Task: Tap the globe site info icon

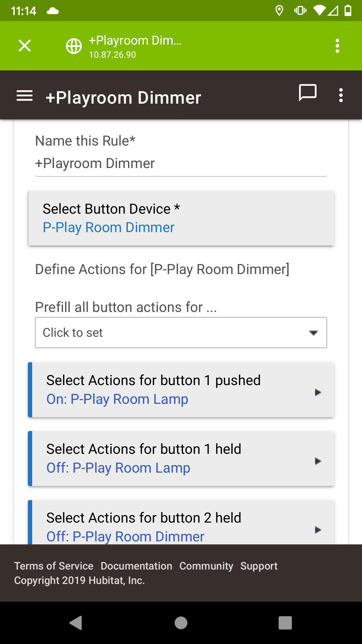Action: (74, 46)
